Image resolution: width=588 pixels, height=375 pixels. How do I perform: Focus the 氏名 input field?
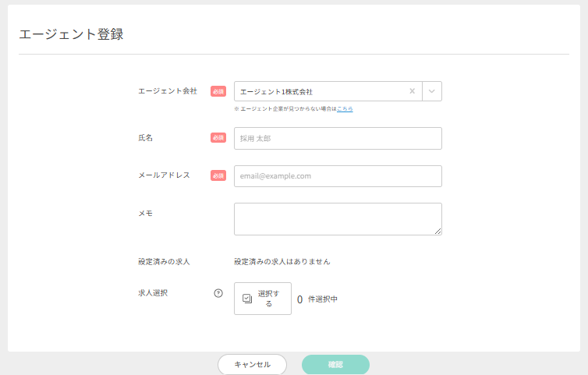tap(338, 138)
